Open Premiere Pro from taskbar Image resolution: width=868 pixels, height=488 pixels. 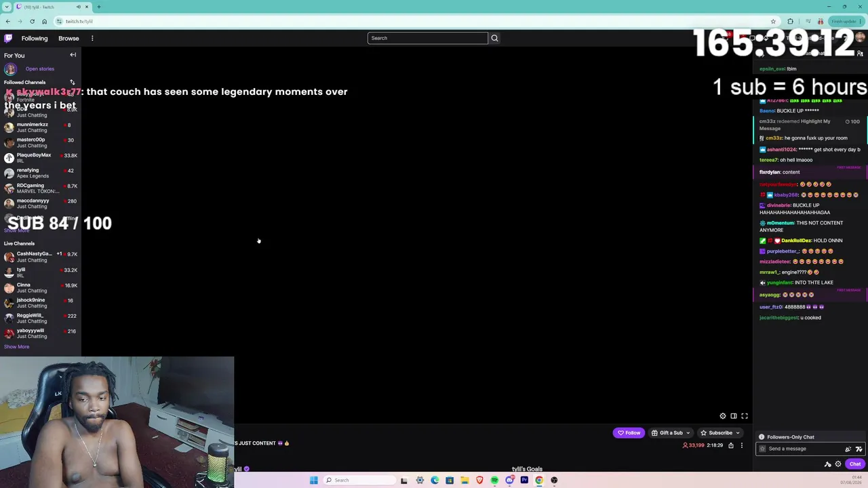524,481
